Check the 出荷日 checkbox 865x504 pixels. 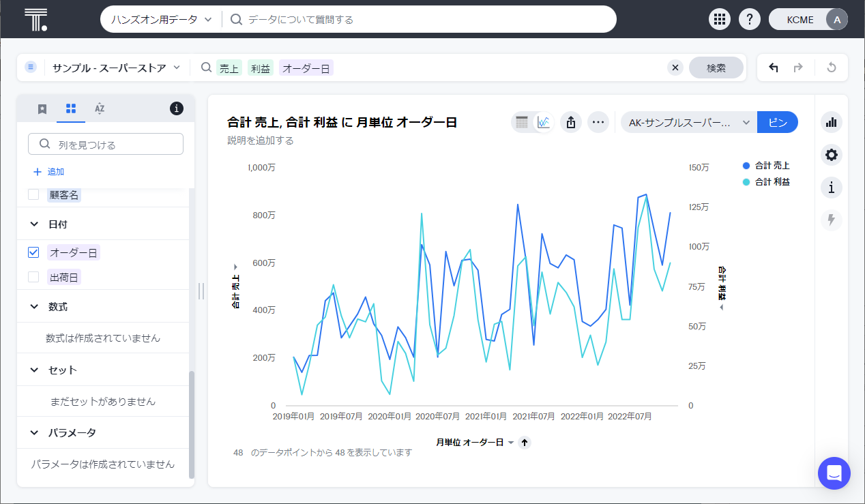(x=33, y=277)
